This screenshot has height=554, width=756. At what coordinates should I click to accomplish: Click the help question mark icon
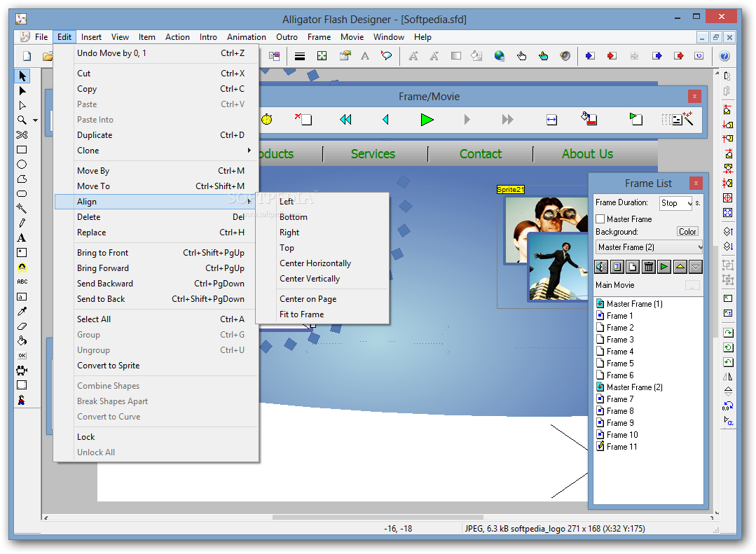point(724,56)
